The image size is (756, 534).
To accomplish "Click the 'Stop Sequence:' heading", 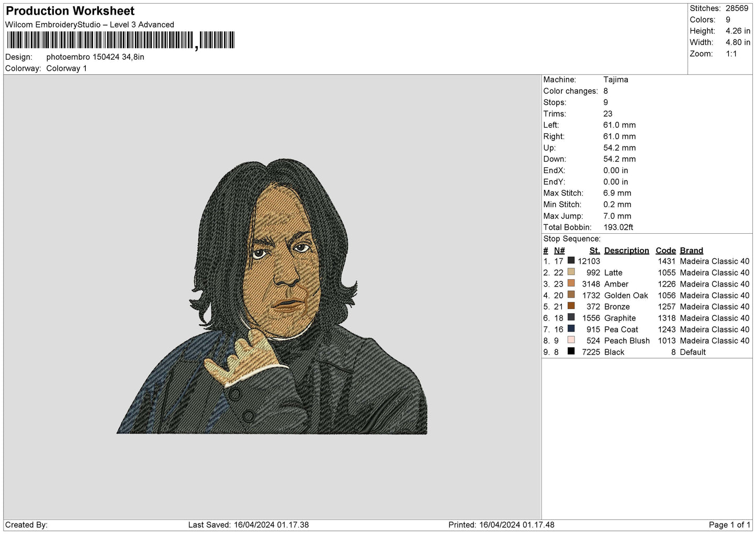I will [x=572, y=238].
